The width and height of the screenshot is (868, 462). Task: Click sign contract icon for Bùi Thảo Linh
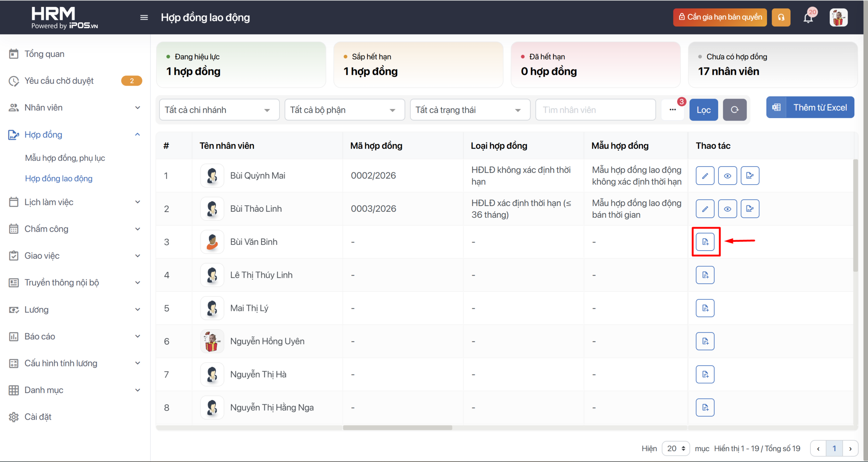coord(750,209)
